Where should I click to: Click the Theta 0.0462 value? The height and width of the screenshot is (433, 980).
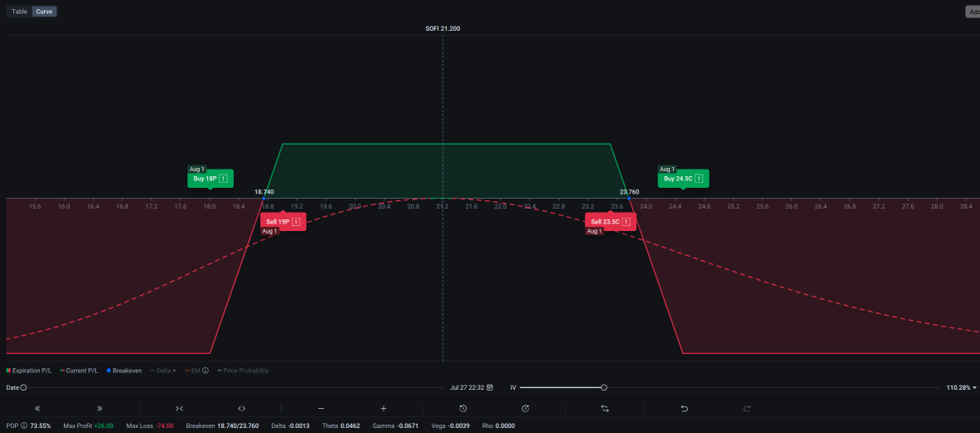[352, 426]
